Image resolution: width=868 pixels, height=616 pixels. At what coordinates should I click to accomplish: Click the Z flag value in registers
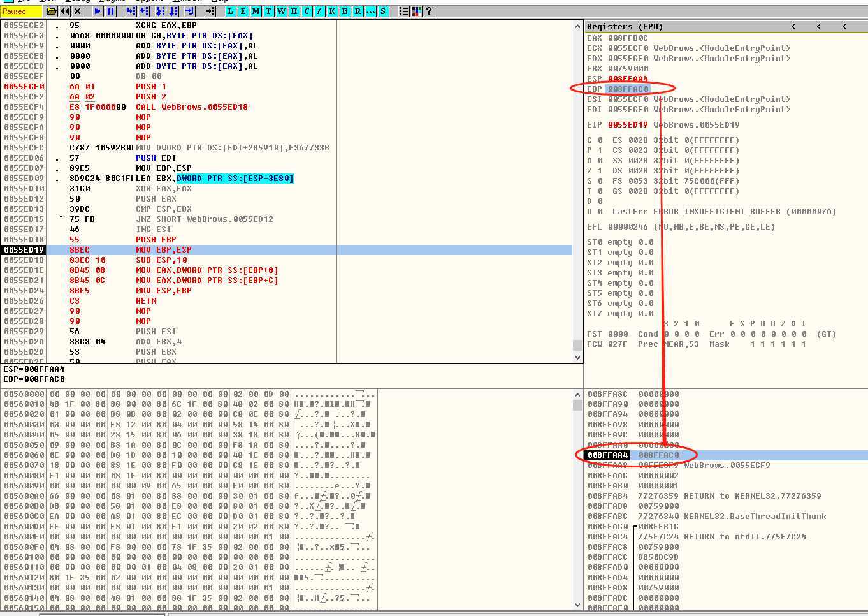(x=600, y=171)
